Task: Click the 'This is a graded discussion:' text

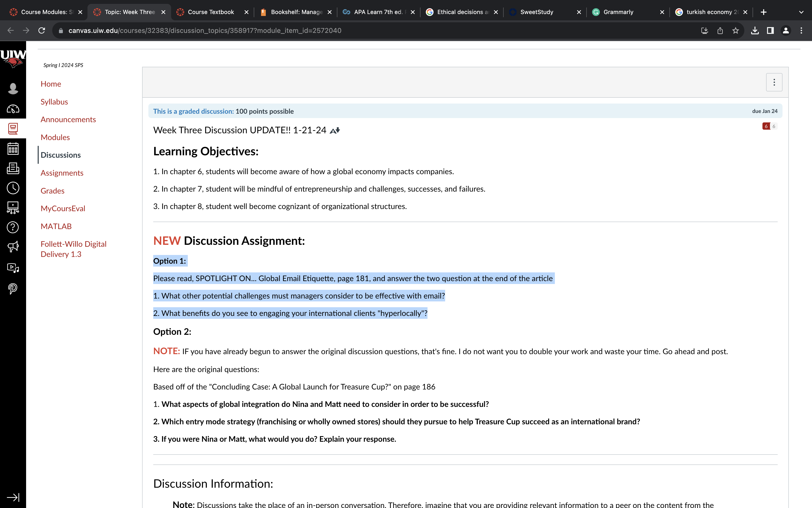Action: click(x=193, y=111)
